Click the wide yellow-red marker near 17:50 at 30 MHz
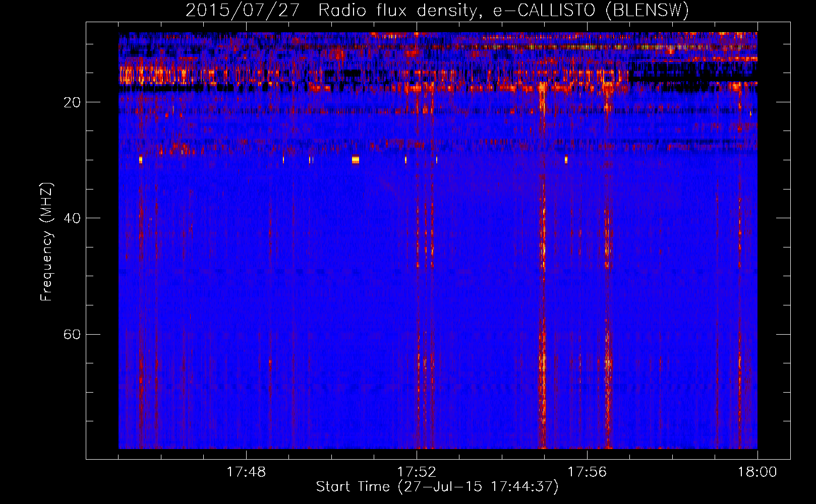The width and height of the screenshot is (816, 504). [356, 160]
